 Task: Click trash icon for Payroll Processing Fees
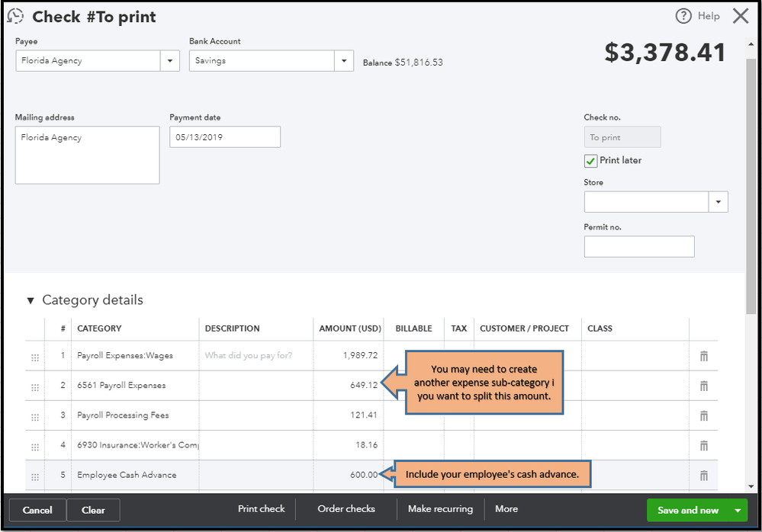(x=703, y=415)
